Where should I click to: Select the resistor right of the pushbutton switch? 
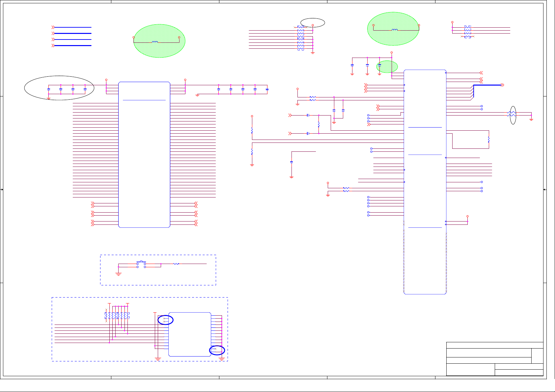[176, 264]
